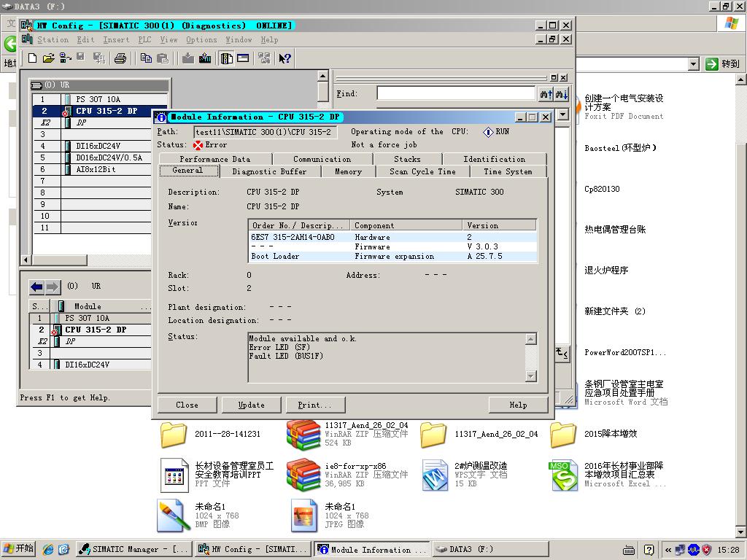Image resolution: width=747 pixels, height=560 pixels.
Task: Click the Close button in Module Information
Action: [187, 405]
